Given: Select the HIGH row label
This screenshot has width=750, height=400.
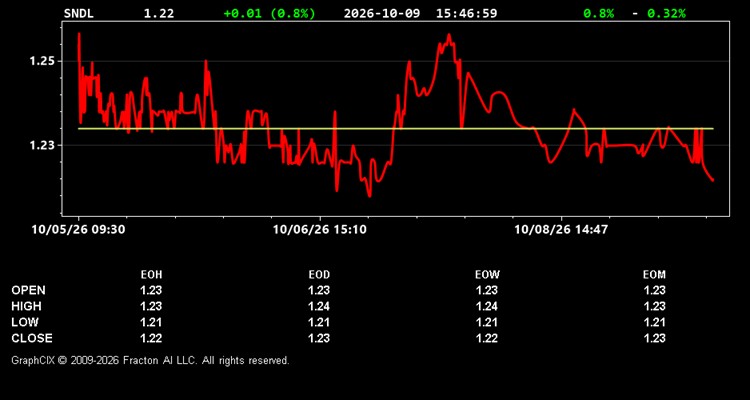Looking at the screenshot, I should pyautogui.click(x=26, y=306).
